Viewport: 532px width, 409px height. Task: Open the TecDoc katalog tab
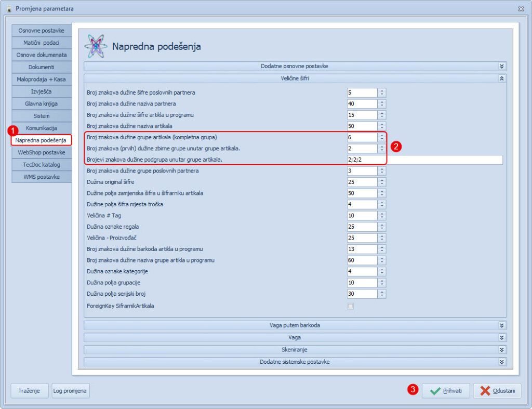[41, 165]
